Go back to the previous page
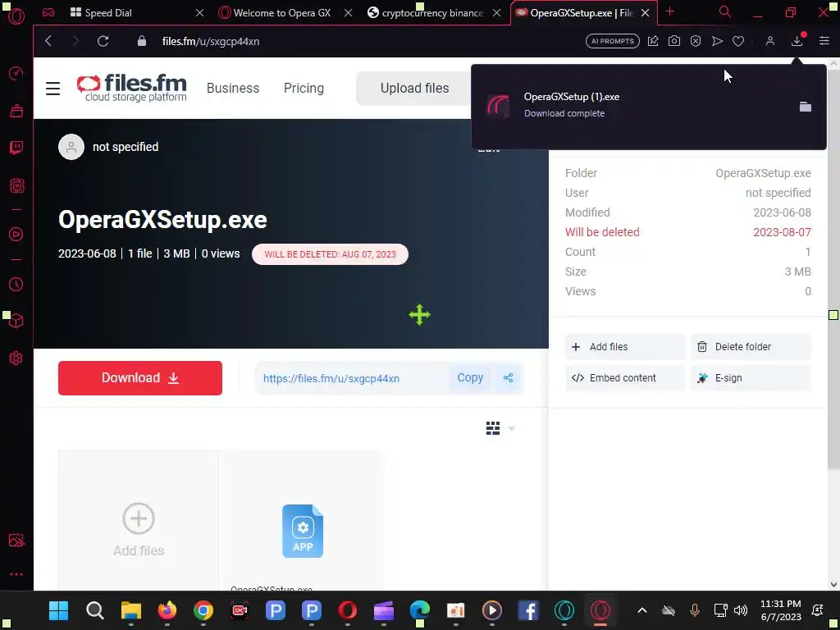840x630 pixels. coord(48,41)
